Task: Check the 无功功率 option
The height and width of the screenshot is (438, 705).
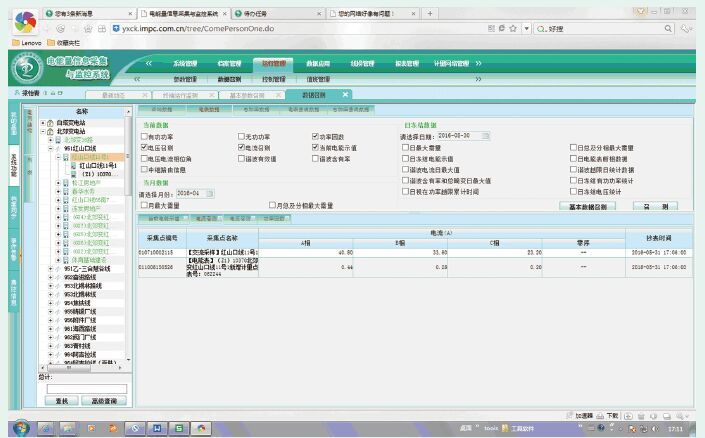Action: pyautogui.click(x=240, y=136)
